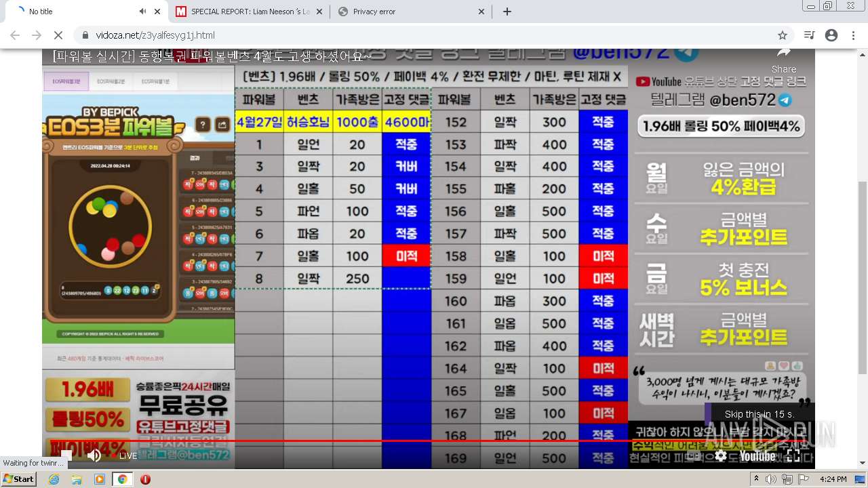Open the Chrome profile avatar
This screenshot has height=488, width=868.
click(831, 35)
